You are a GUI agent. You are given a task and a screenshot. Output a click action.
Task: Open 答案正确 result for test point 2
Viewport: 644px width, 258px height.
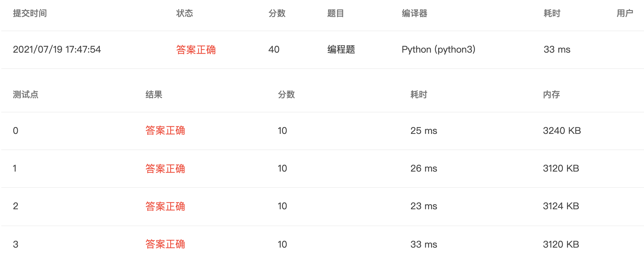tap(165, 206)
